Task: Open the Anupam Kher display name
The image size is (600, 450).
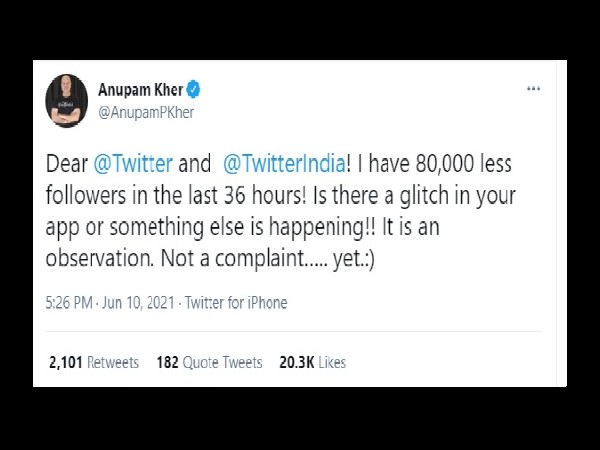Action: click(140, 90)
